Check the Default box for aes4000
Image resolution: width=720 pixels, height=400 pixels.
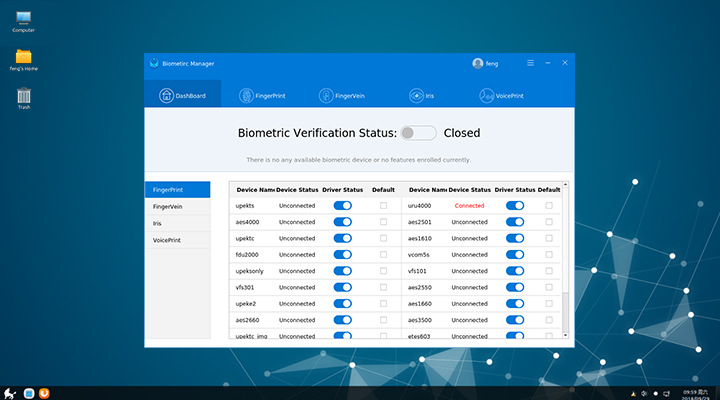click(x=383, y=222)
